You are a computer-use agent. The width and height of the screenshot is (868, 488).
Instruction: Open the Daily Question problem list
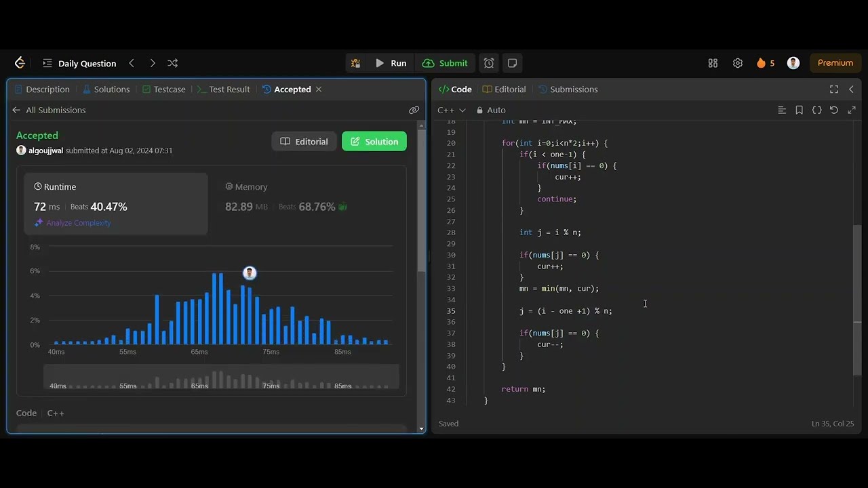(x=79, y=63)
